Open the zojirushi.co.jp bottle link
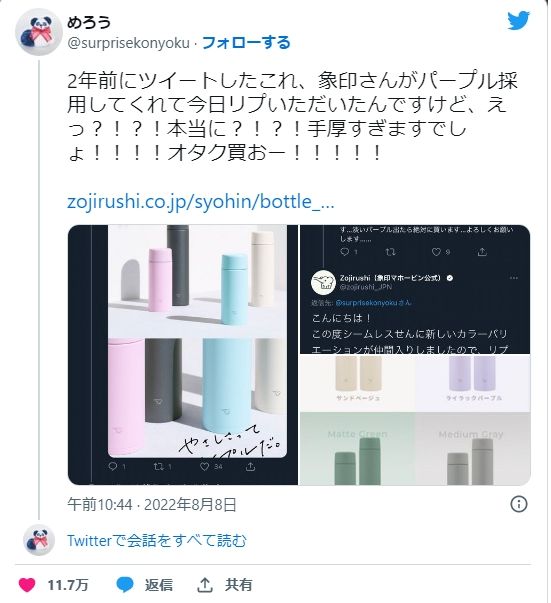Screen dimensions: 551x603 200,202
